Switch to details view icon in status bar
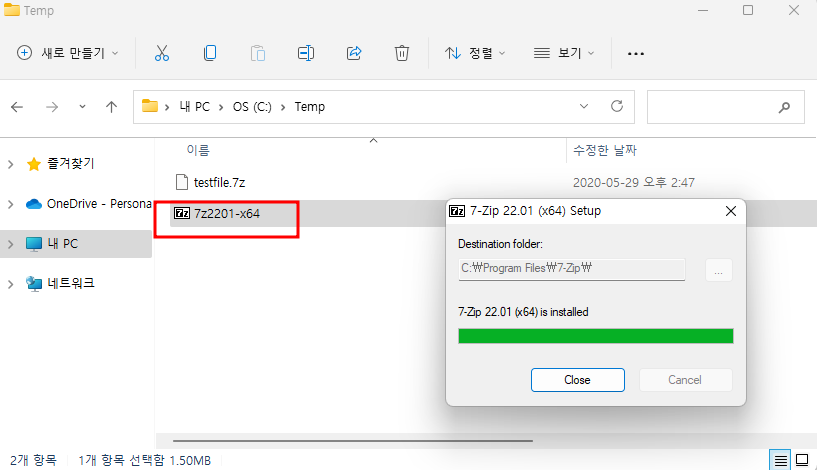817x470 pixels. click(780, 461)
